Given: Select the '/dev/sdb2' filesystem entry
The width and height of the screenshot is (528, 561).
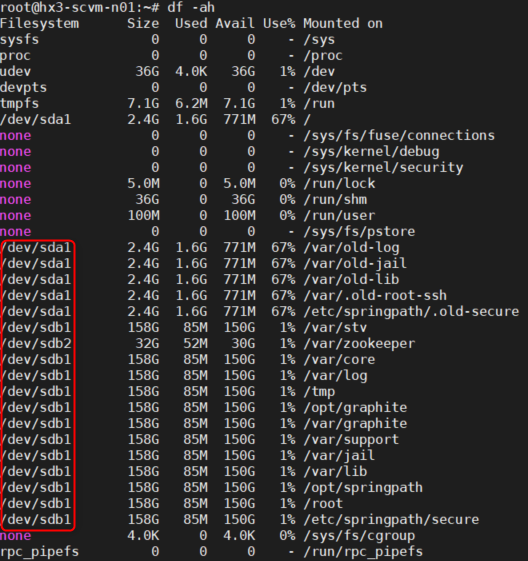Looking at the screenshot, I should (x=36, y=344).
